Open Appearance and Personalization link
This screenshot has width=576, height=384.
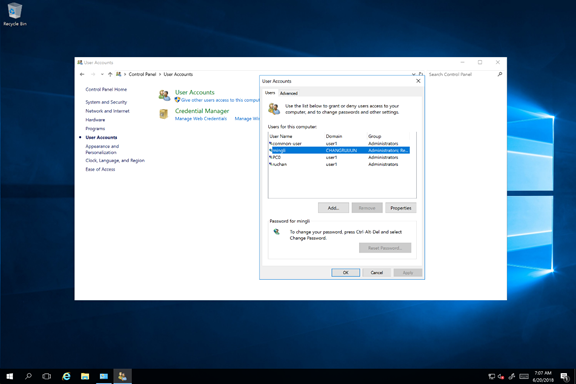click(102, 149)
